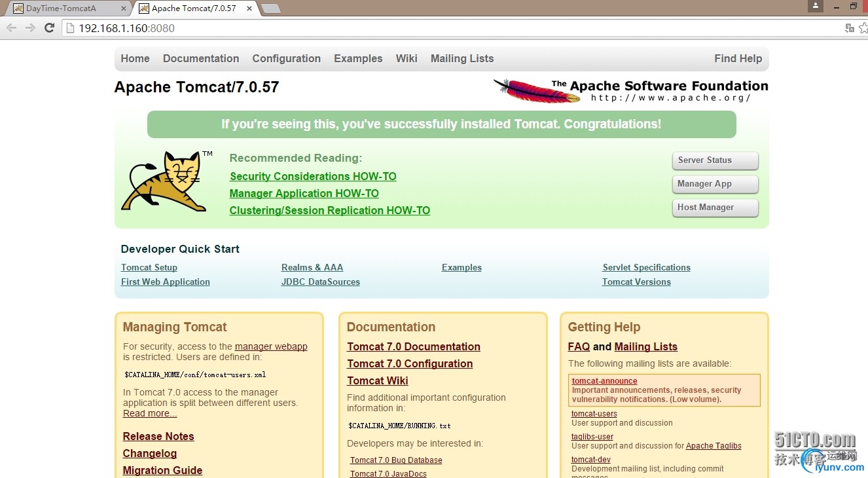Viewport: 868px width, 478px height.
Task: Click the $CATALINA_HOME/RUNNING.txt path text
Action: 399,426
